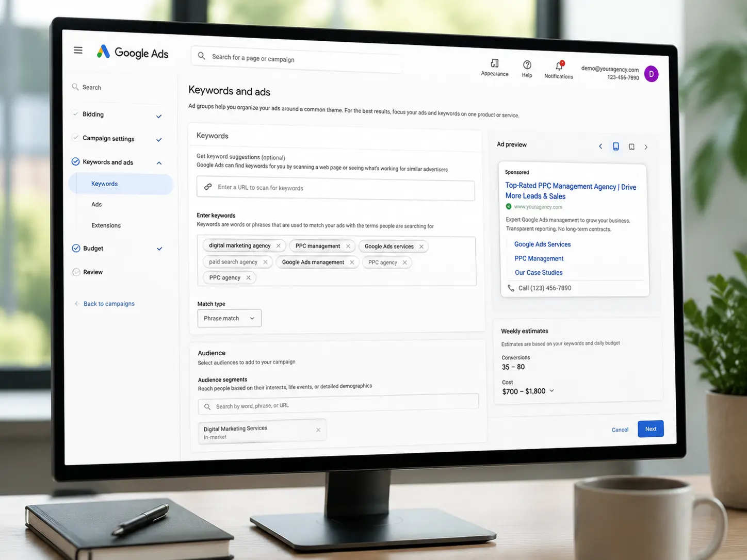Click the Call (123) 456-7890 extension
Image resolution: width=747 pixels, height=560 pixels.
545,288
